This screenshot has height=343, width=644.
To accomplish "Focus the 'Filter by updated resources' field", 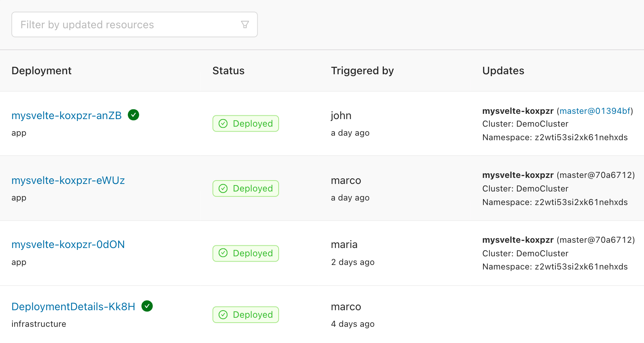I will click(135, 24).
